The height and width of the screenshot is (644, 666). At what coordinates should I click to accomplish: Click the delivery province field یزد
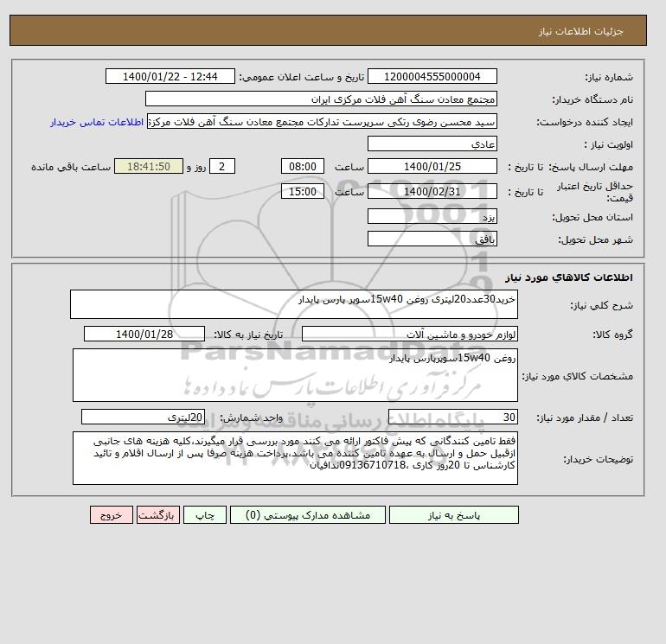click(432, 216)
